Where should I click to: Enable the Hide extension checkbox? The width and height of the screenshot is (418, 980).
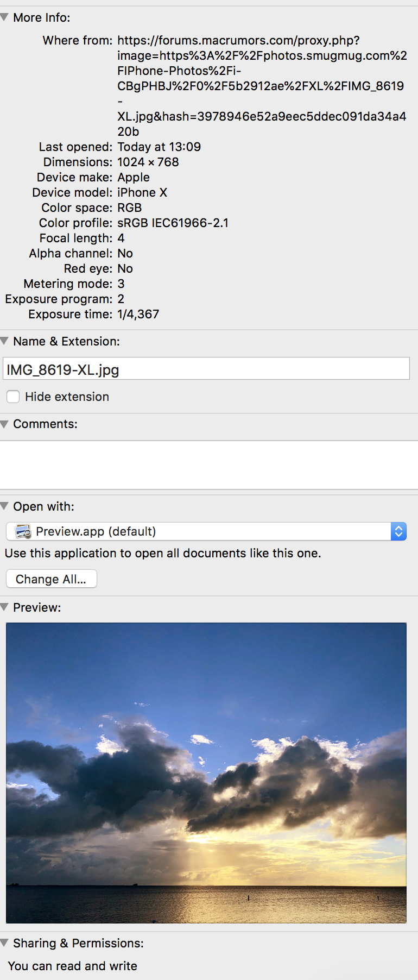coord(13,397)
